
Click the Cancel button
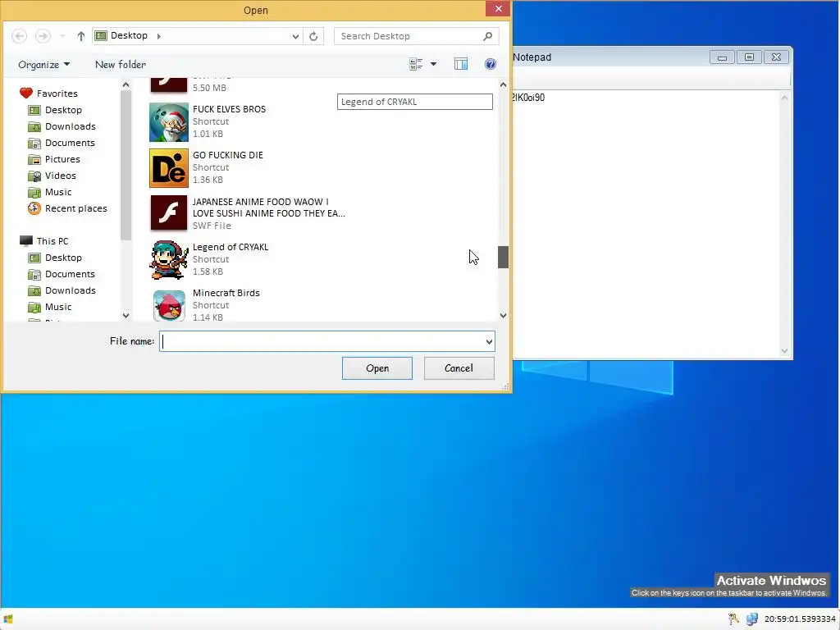point(459,368)
